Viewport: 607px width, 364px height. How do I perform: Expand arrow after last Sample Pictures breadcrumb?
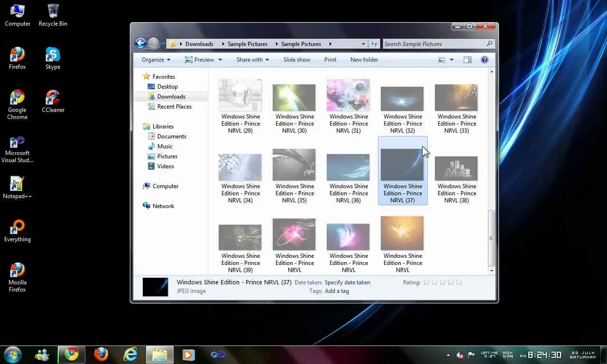[330, 44]
